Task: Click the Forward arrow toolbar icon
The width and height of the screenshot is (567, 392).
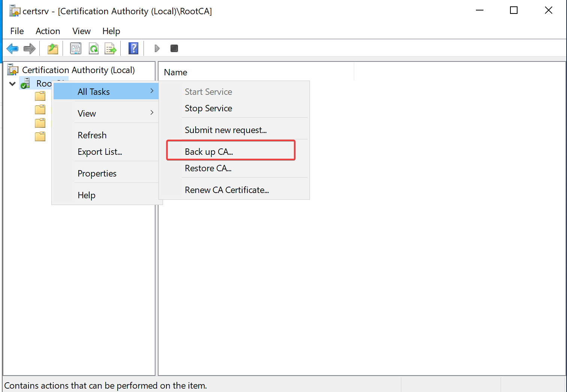Action: pos(29,48)
